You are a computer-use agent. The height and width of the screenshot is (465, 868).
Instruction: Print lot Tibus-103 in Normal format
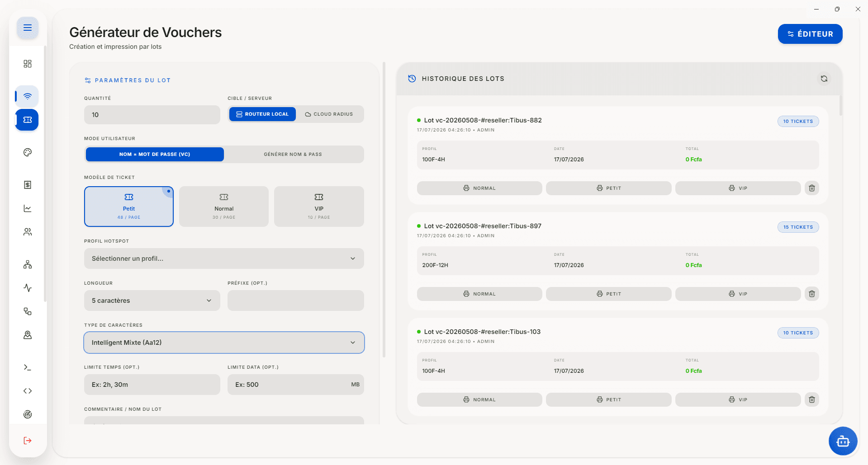(x=479, y=399)
